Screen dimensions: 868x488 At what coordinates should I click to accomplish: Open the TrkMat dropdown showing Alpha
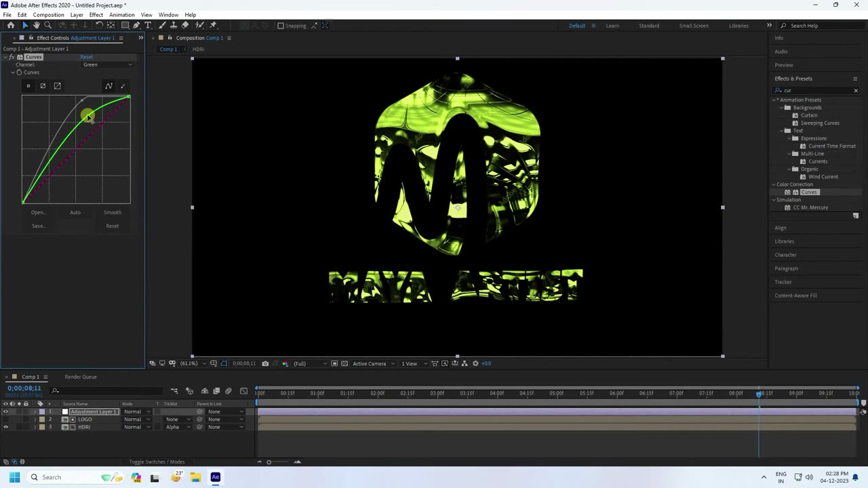[x=176, y=427]
